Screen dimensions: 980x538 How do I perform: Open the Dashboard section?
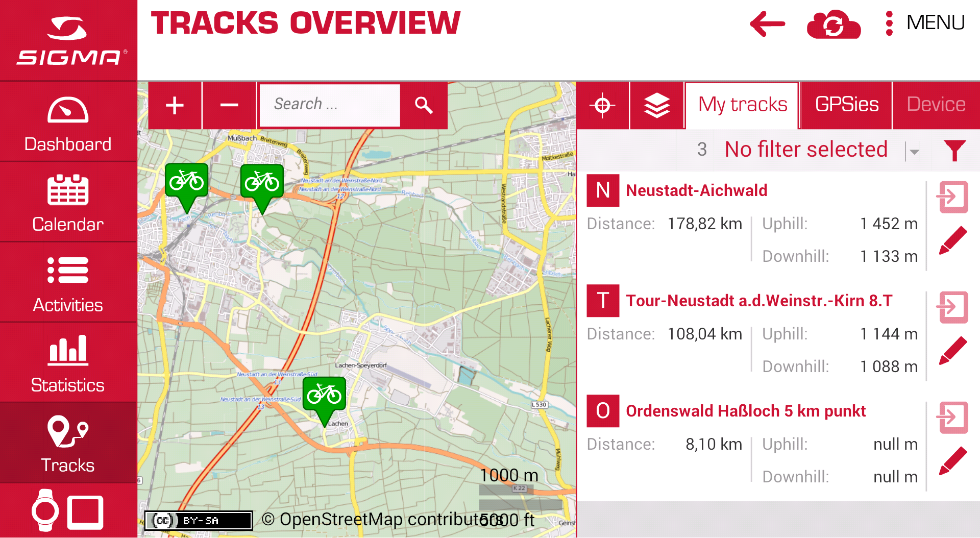(68, 121)
